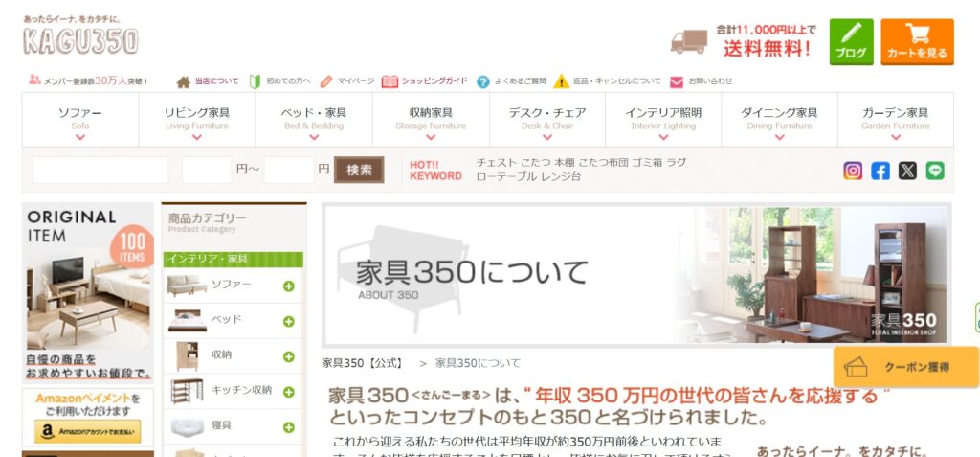Open the Instagram social icon
This screenshot has width=980, height=457.
tap(853, 171)
